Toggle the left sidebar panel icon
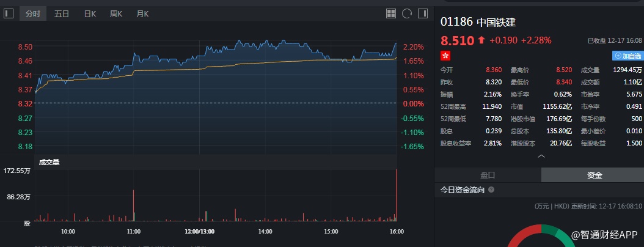 pos(9,13)
